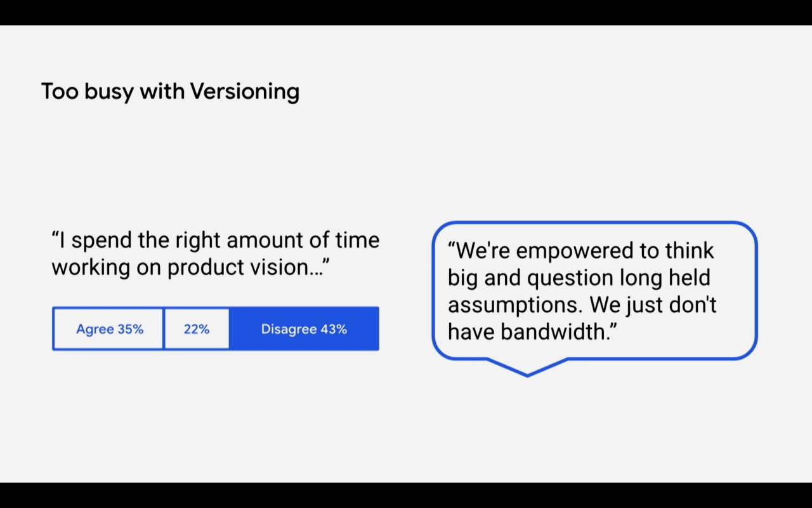The image size is (812, 508).
Task: Click the middle "22%" bar segment
Action: click(197, 329)
